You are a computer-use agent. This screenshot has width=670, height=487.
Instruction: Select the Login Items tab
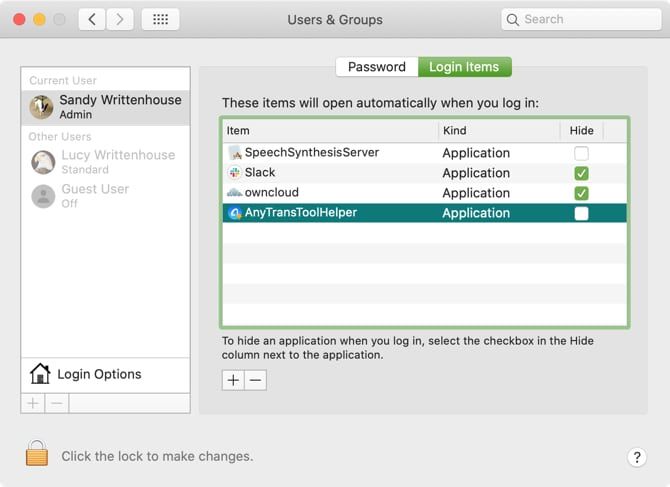[464, 67]
